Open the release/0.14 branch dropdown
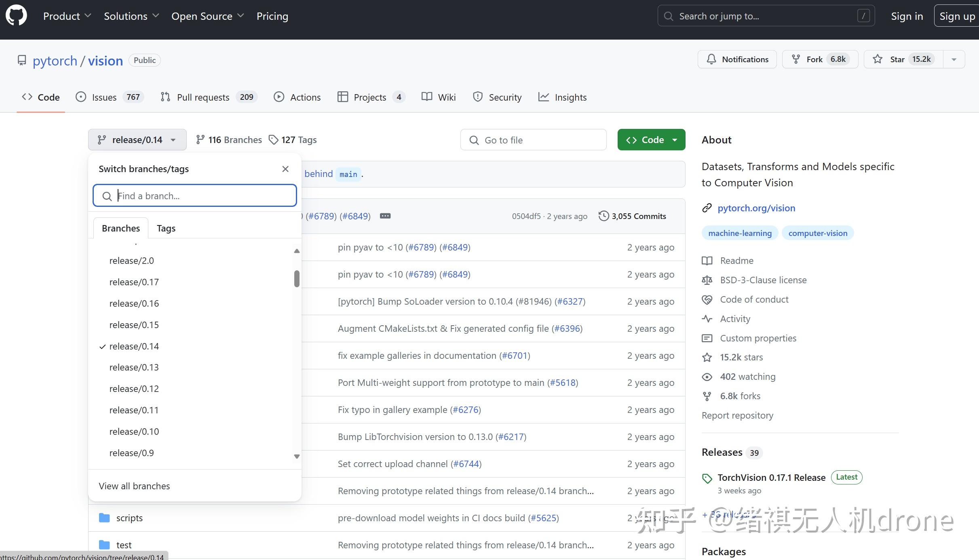 tap(137, 140)
